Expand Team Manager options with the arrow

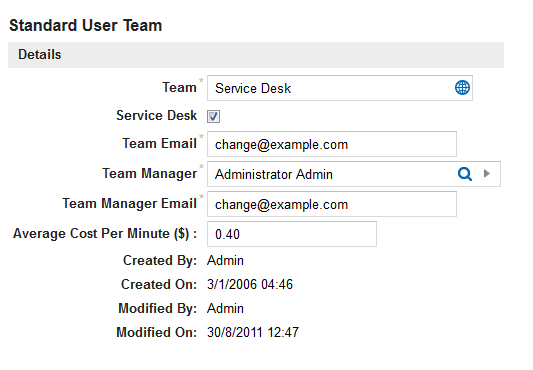click(487, 174)
